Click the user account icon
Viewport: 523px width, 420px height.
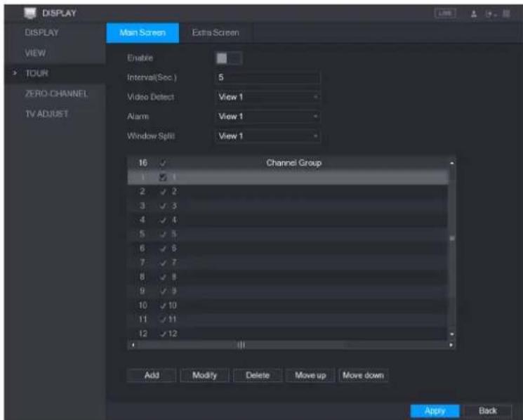pos(474,13)
